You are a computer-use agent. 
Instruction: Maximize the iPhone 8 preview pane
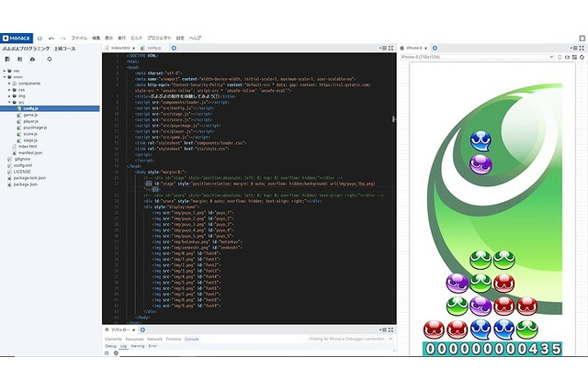(582, 48)
